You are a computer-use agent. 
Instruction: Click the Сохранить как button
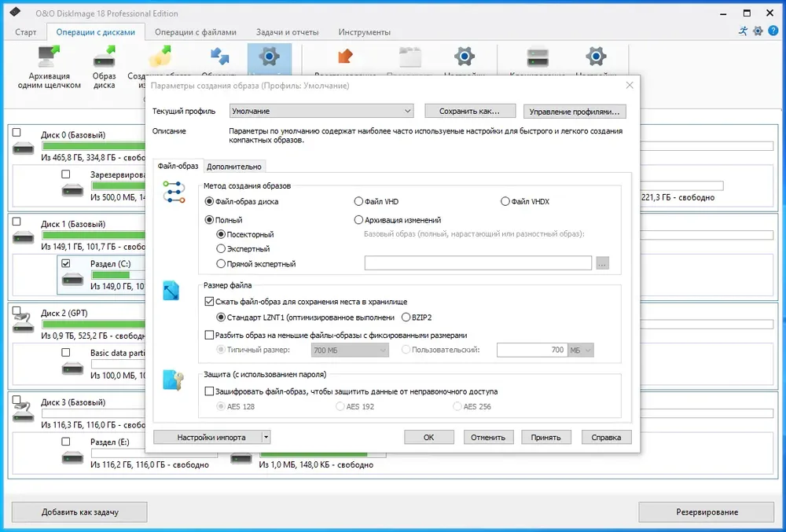[x=470, y=112]
